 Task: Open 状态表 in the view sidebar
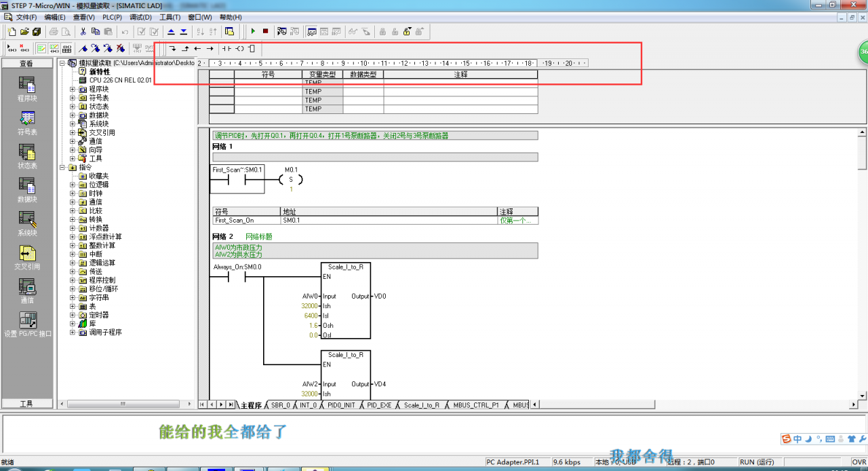coord(27,156)
